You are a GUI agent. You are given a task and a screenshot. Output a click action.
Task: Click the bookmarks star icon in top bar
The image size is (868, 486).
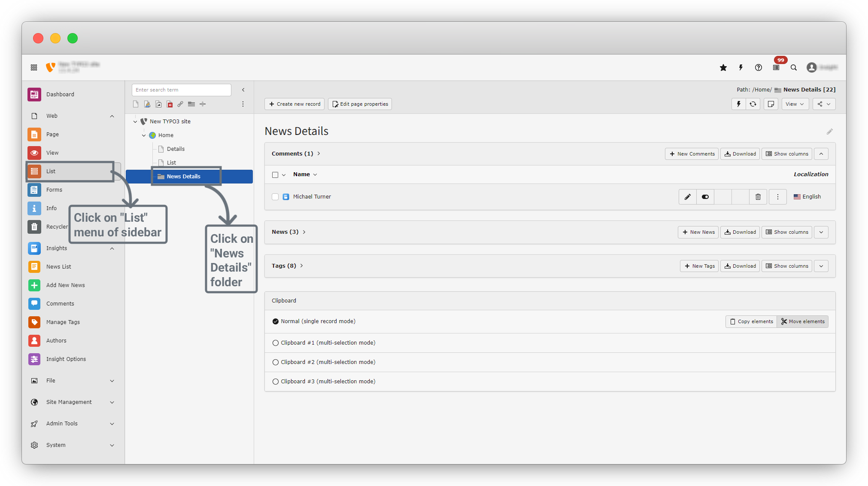(723, 67)
